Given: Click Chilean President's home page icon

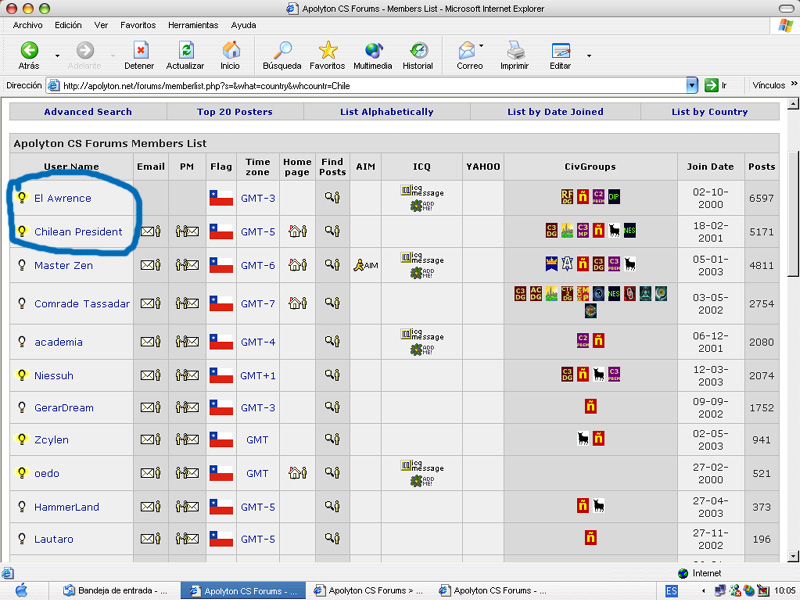Looking at the screenshot, I should (296, 231).
